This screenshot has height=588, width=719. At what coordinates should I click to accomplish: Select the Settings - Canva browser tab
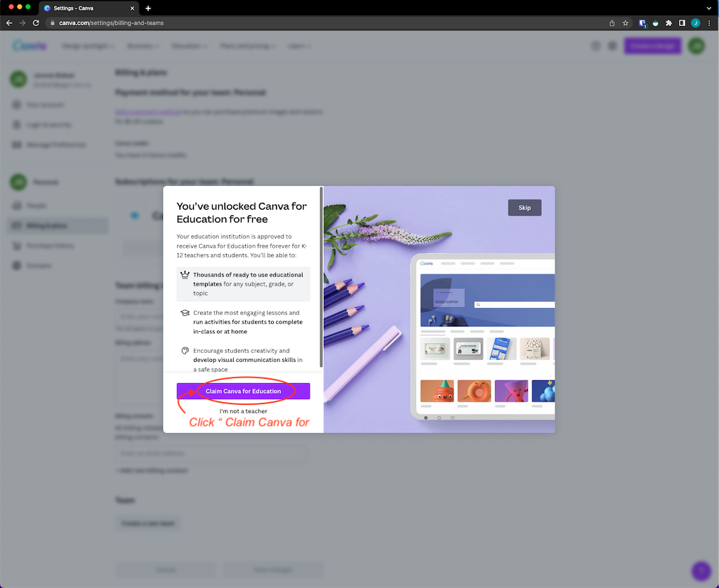click(x=88, y=8)
